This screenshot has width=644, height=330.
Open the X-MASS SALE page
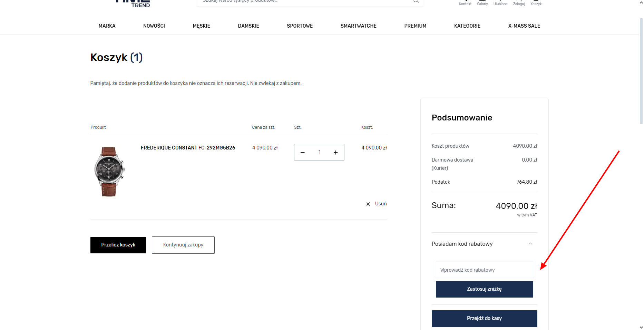tap(524, 26)
